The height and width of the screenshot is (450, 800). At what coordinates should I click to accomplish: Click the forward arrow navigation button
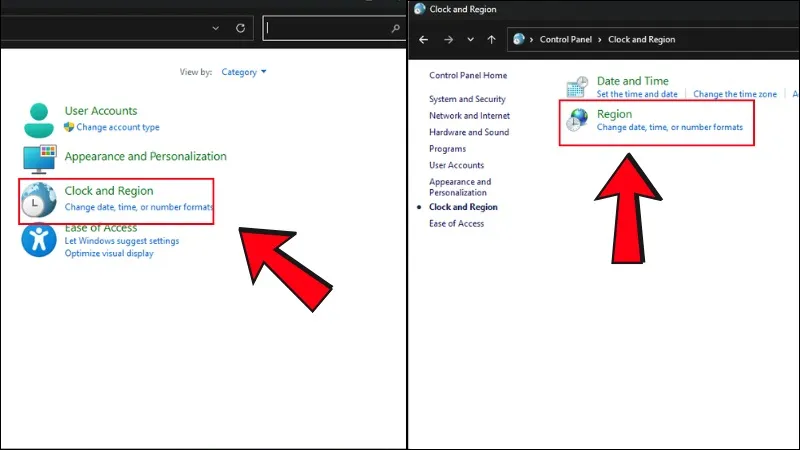pyautogui.click(x=448, y=40)
